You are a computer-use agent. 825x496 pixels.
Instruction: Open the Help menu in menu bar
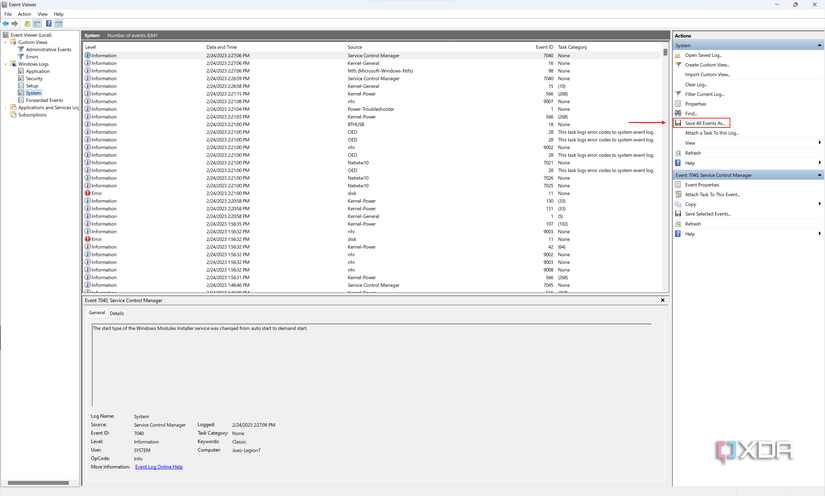(x=58, y=14)
